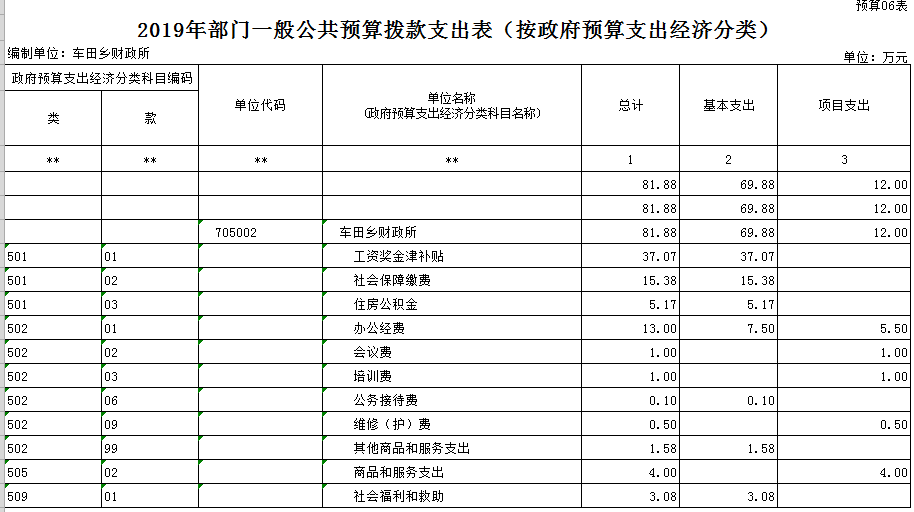Click the 单位代码 column header

click(x=260, y=105)
